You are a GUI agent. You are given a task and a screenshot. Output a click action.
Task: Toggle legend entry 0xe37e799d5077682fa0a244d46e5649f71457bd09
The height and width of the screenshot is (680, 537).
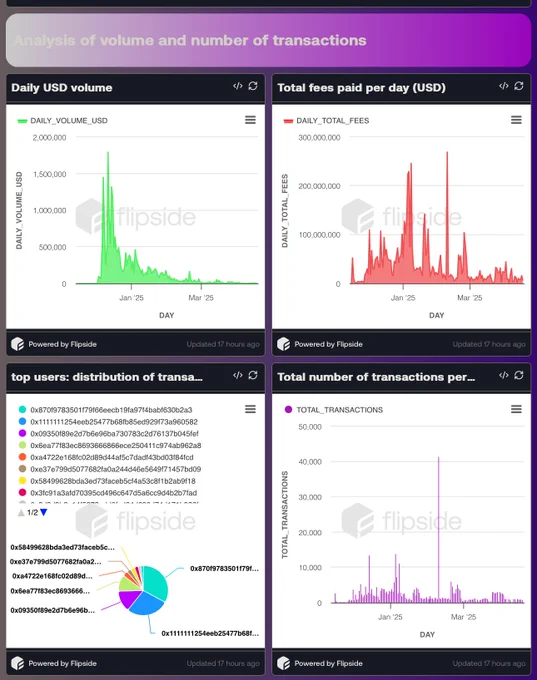click(110, 469)
